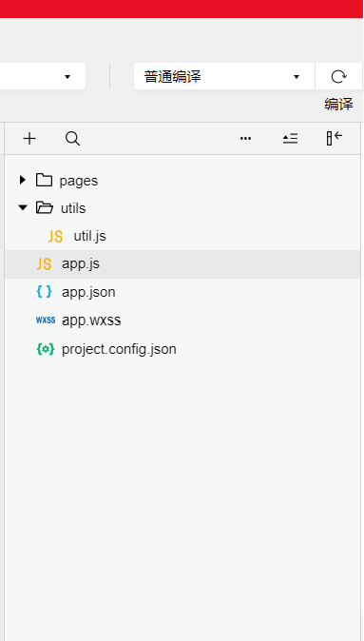Image resolution: width=364 pixels, height=641 pixels.
Task: Open project.config.json file
Action: click(x=182, y=349)
